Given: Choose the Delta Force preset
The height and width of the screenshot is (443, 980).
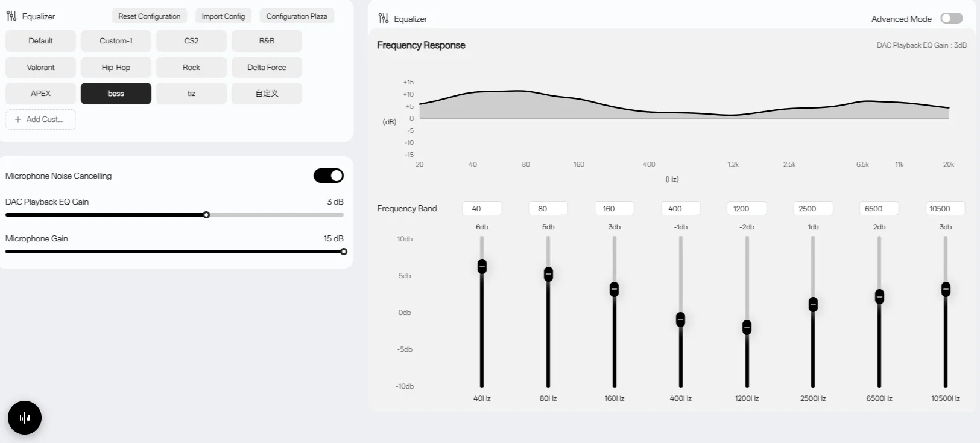Looking at the screenshot, I should tap(267, 67).
